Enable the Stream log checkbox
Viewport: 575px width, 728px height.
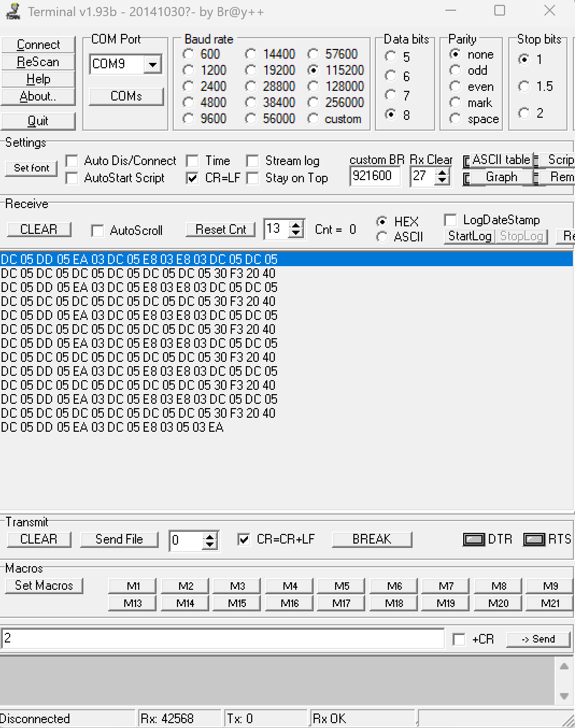(x=252, y=161)
